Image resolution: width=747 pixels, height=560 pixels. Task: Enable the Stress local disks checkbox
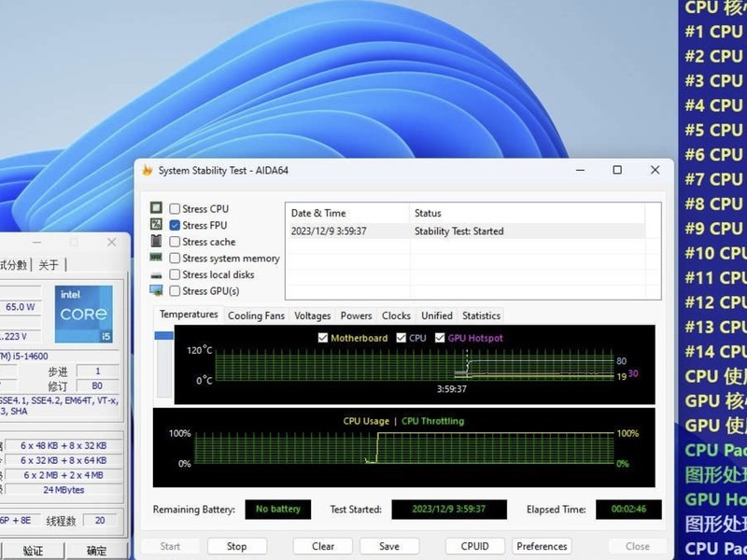pyautogui.click(x=175, y=274)
